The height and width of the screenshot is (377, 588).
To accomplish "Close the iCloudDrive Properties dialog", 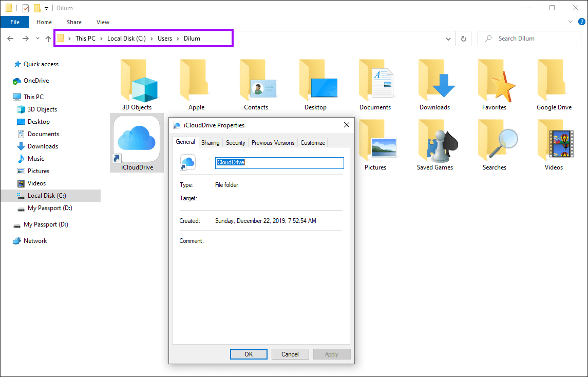I will (347, 125).
